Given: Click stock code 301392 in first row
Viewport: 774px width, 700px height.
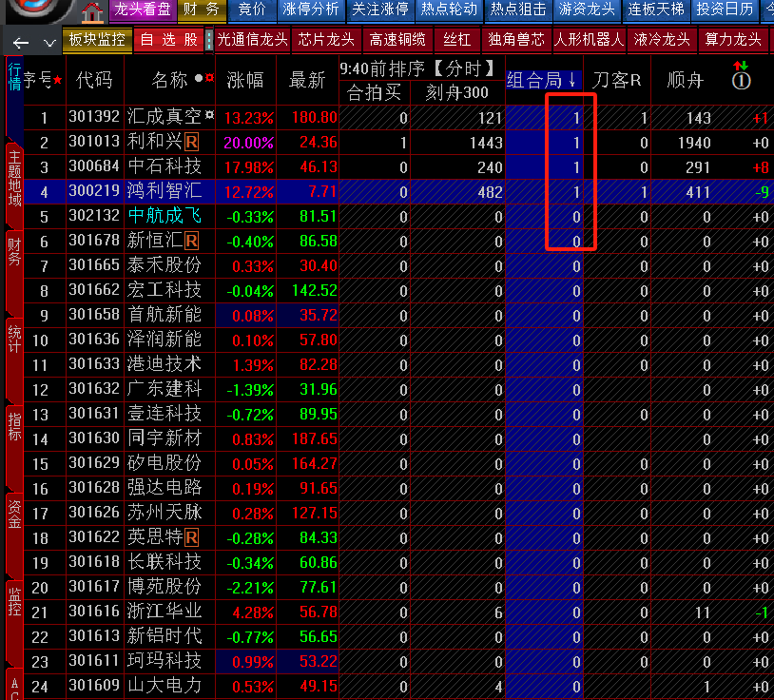Looking at the screenshot, I should point(94,118).
